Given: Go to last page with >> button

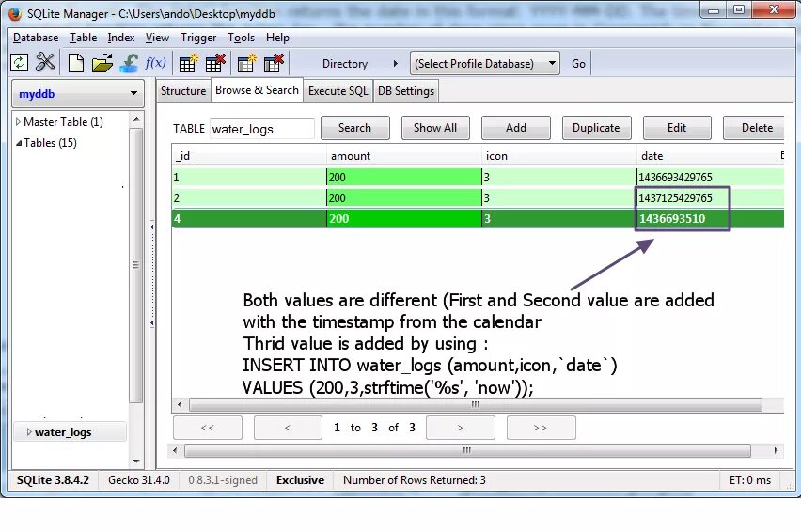Looking at the screenshot, I should [x=541, y=428].
